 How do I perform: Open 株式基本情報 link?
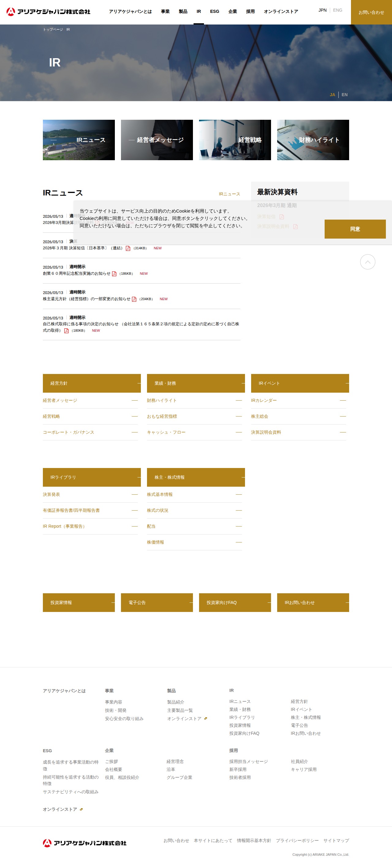194,495
